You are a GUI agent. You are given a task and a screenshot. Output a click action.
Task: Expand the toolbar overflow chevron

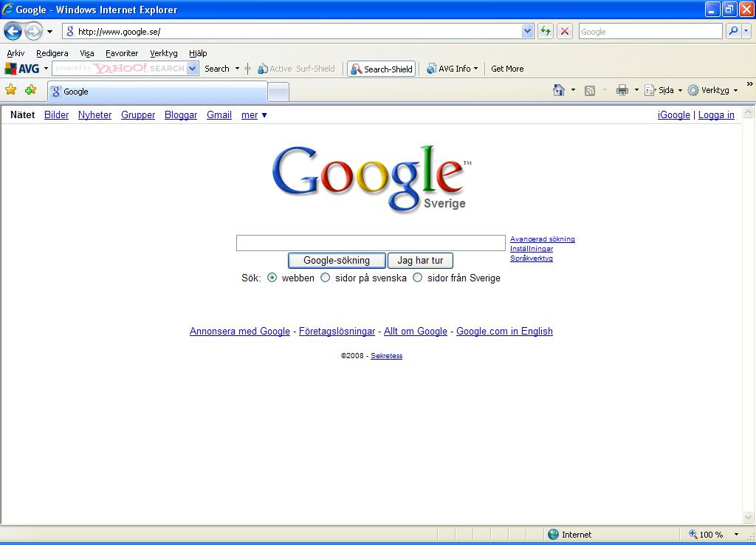tap(750, 84)
